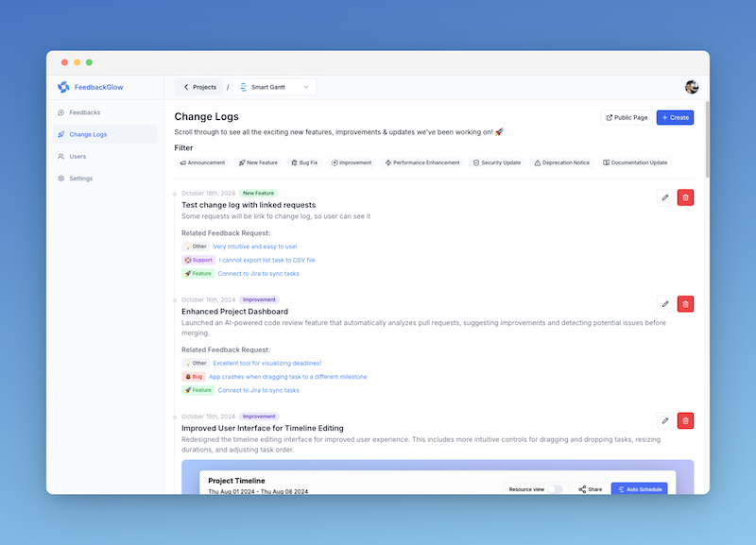Edit the Improved User Interface entry
756x545 pixels.
pos(665,420)
